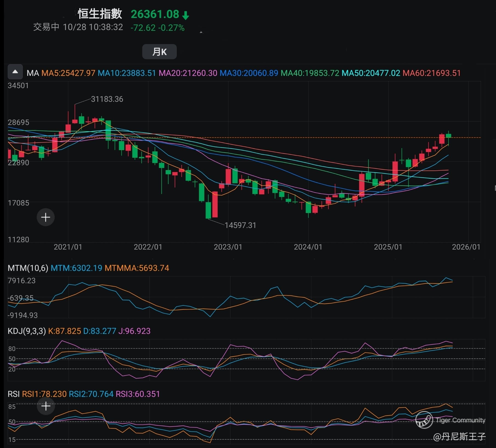Click the plus button on main candlestick chart
Screen dimensions: 496x448
(x=45, y=217)
